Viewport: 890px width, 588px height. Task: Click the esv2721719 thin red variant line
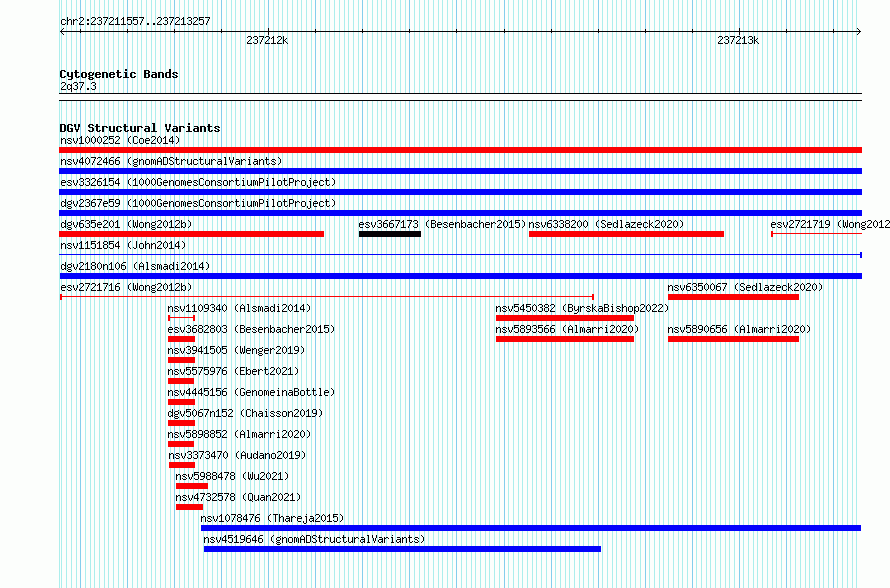[x=816, y=234]
